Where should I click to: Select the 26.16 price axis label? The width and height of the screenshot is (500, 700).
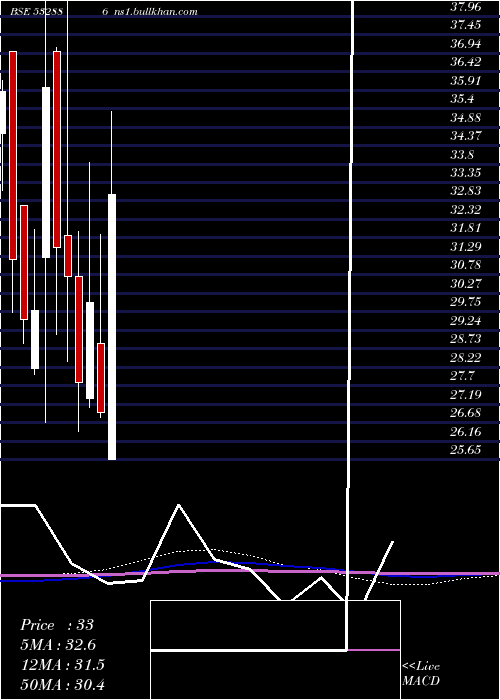point(466,432)
